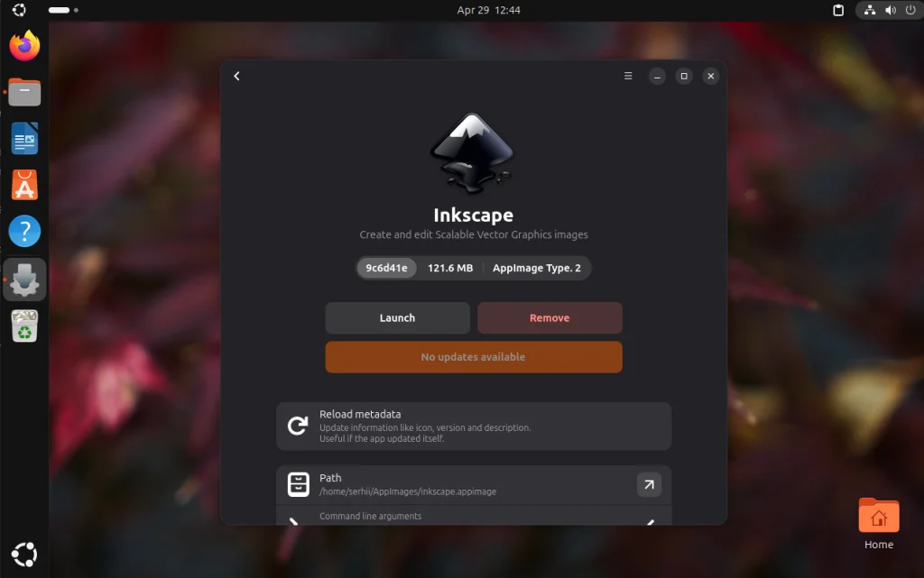Click the network icon in system tray
The height and width of the screenshot is (578, 924).
(870, 10)
